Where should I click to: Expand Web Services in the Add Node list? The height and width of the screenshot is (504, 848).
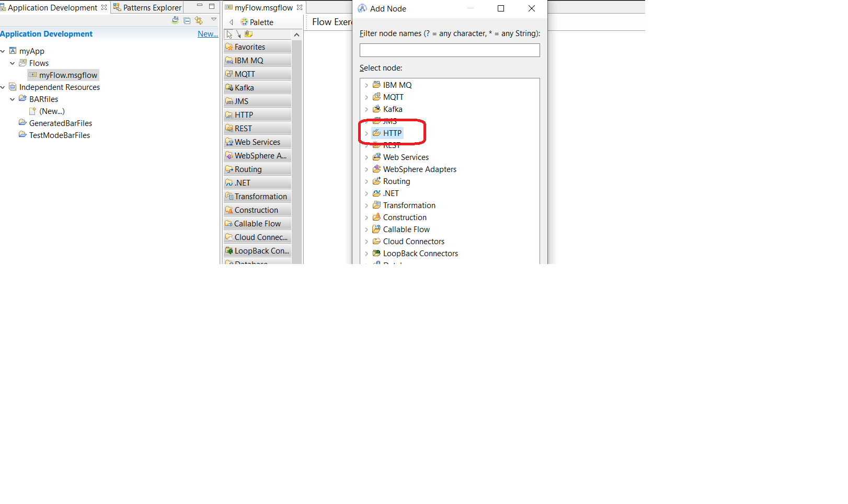[366, 157]
